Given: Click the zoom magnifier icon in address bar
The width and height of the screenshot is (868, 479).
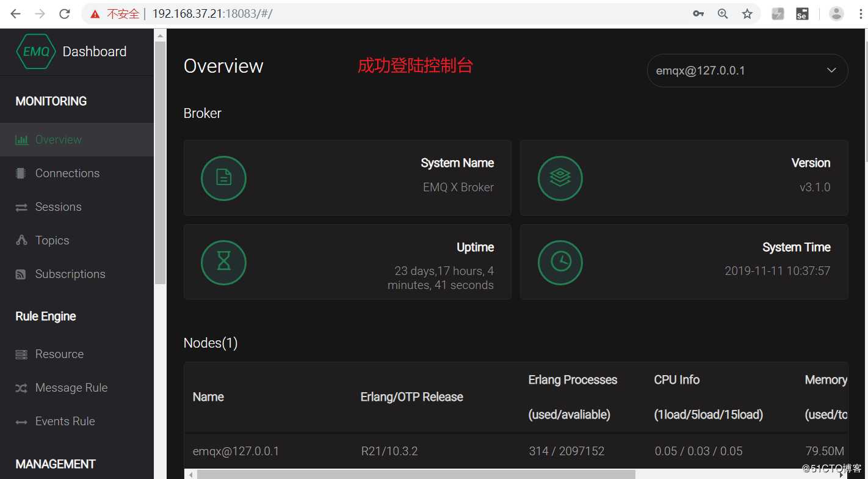Looking at the screenshot, I should tap(723, 13).
